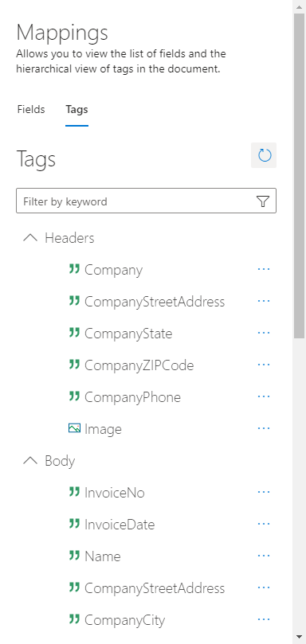The height and width of the screenshot is (644, 306).
Task: Collapse the Headers group chevron
Action: point(30,237)
